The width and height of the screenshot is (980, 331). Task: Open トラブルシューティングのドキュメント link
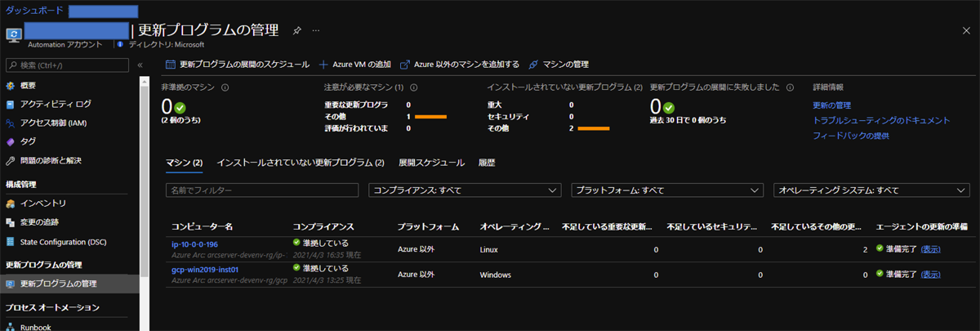pyautogui.click(x=881, y=120)
